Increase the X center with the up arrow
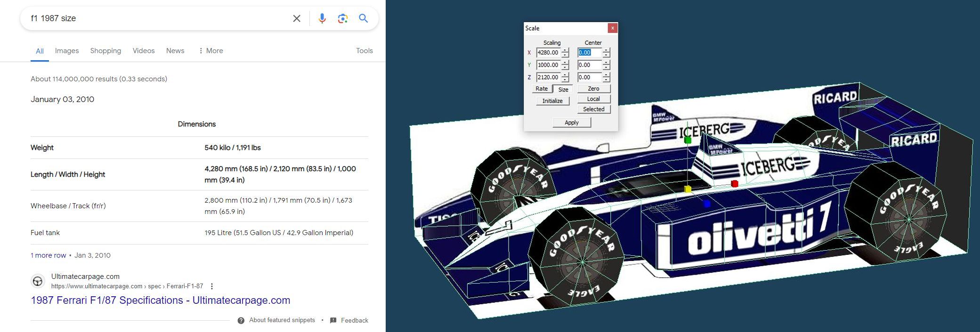980x332 pixels. (607, 50)
